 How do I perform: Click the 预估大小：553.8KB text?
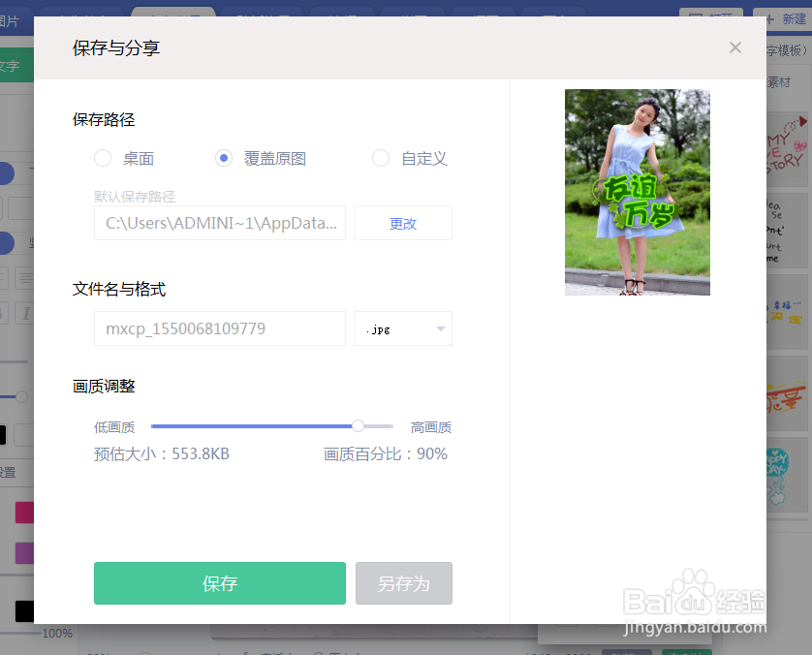[x=162, y=454]
